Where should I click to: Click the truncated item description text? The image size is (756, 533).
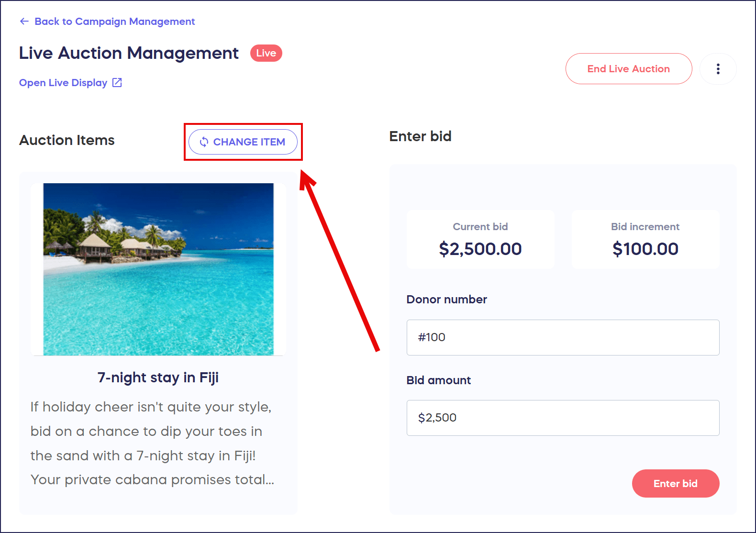pyautogui.click(x=152, y=443)
